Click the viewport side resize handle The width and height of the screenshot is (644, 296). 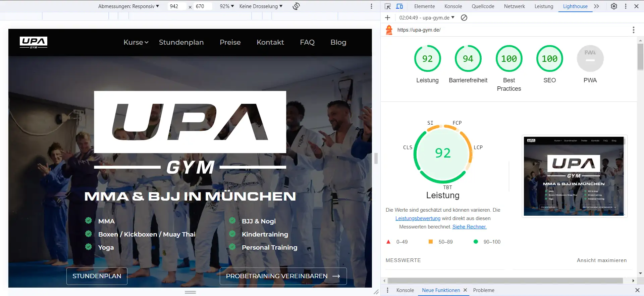click(x=376, y=158)
